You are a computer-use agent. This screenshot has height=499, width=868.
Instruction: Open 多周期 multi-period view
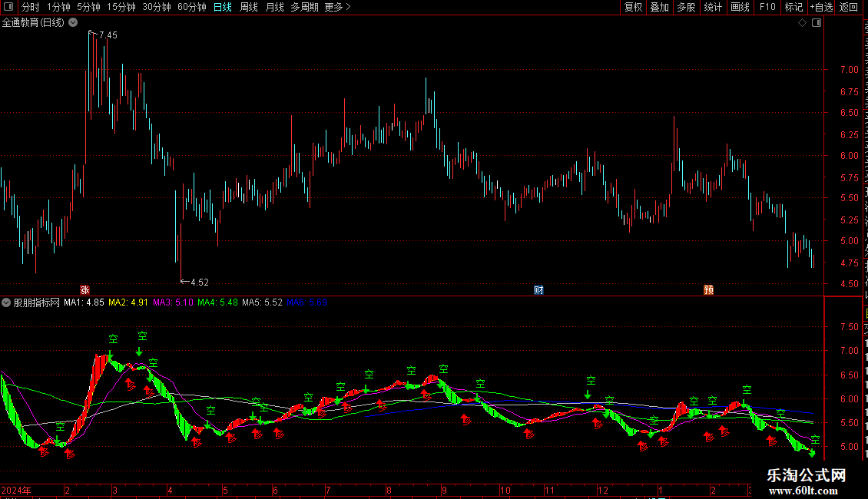304,7
